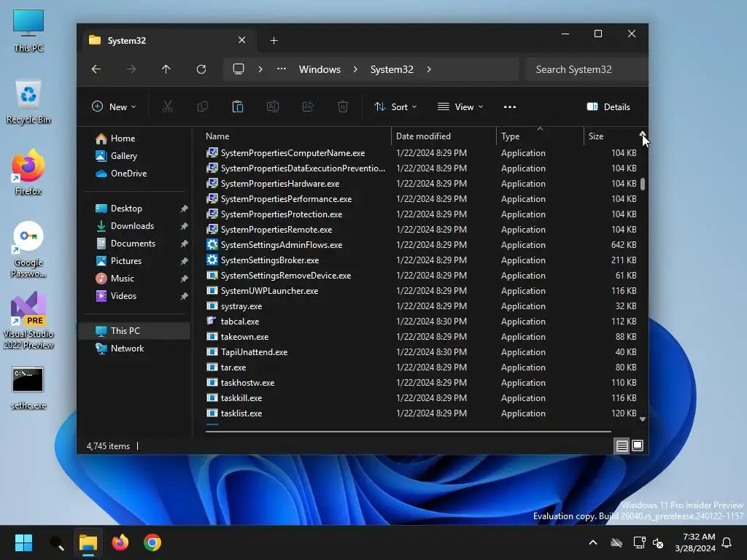Screen dimensions: 747x560
Task: Click the Paste clipboard icon
Action: pyautogui.click(x=237, y=106)
